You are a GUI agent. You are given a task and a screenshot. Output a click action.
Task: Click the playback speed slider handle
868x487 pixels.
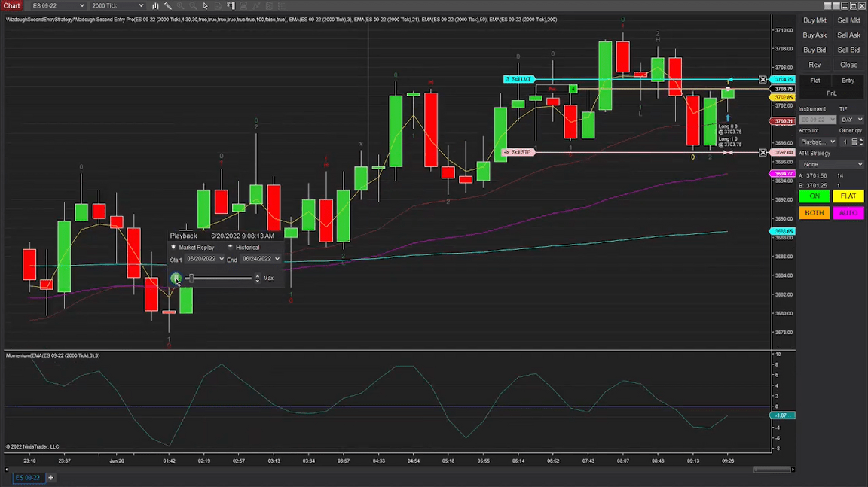[191, 278]
